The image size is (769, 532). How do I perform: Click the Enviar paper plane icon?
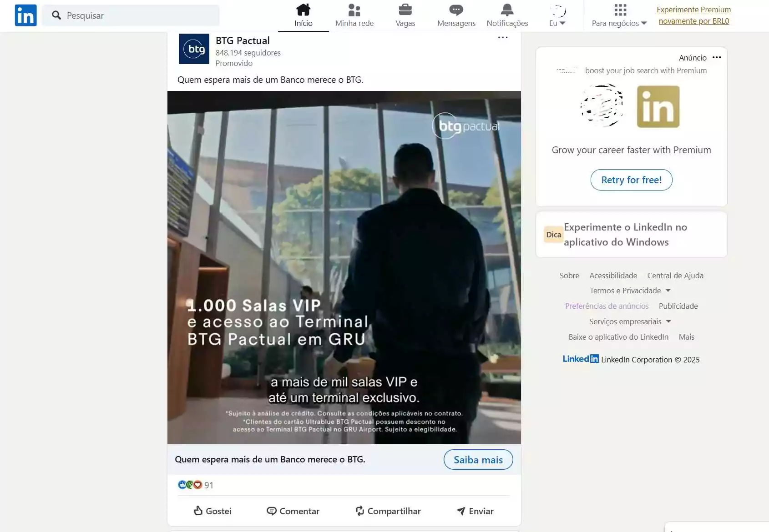461,511
